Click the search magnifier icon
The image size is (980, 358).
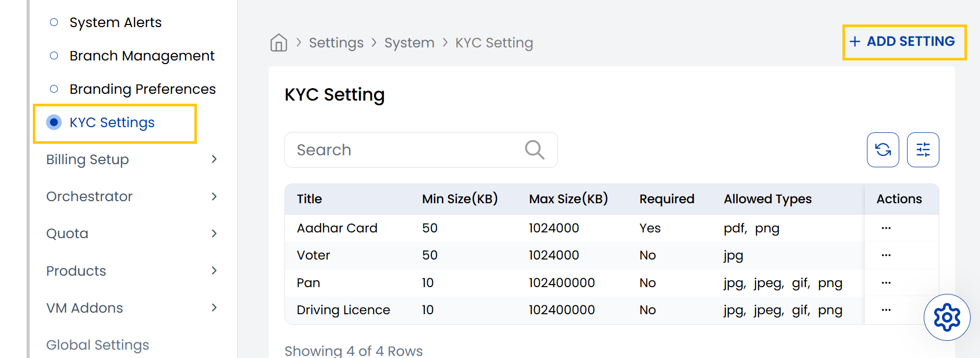click(535, 150)
